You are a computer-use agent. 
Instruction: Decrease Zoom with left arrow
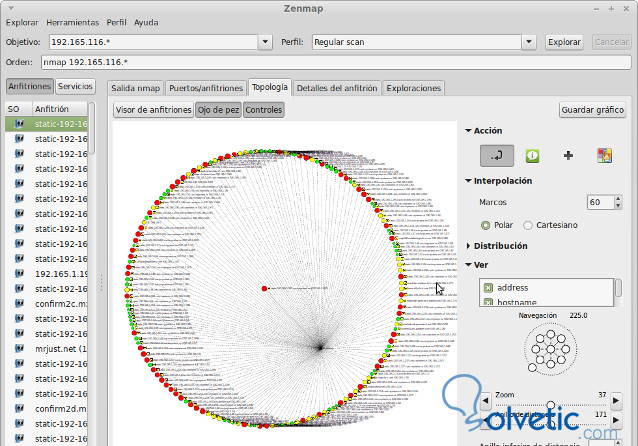pyautogui.click(x=485, y=401)
